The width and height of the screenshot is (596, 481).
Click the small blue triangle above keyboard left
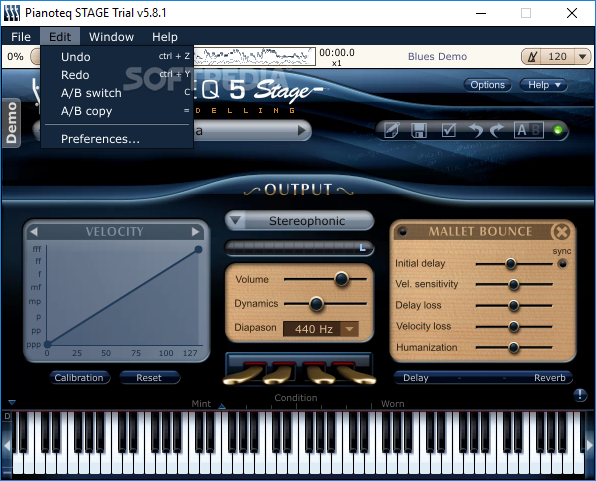[x=12, y=402]
